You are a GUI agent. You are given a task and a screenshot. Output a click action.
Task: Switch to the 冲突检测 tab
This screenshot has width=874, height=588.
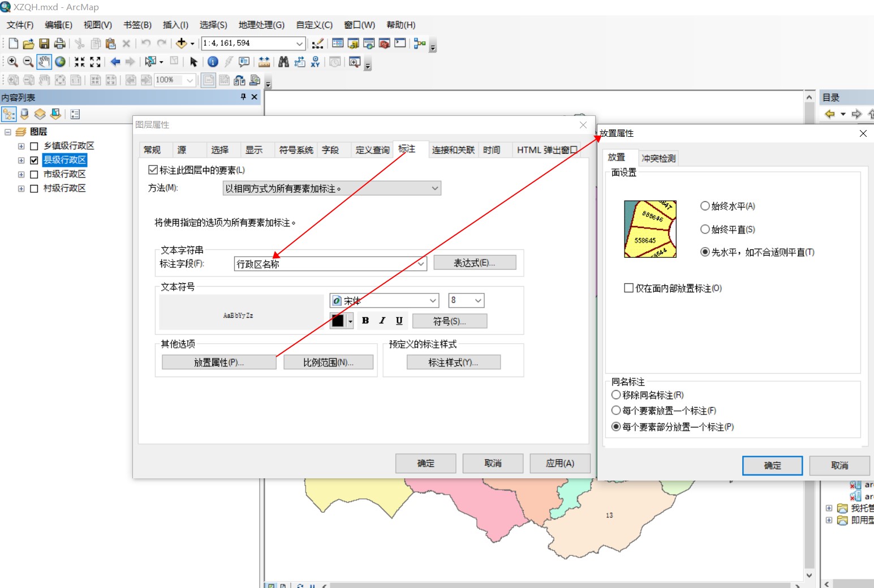click(658, 158)
